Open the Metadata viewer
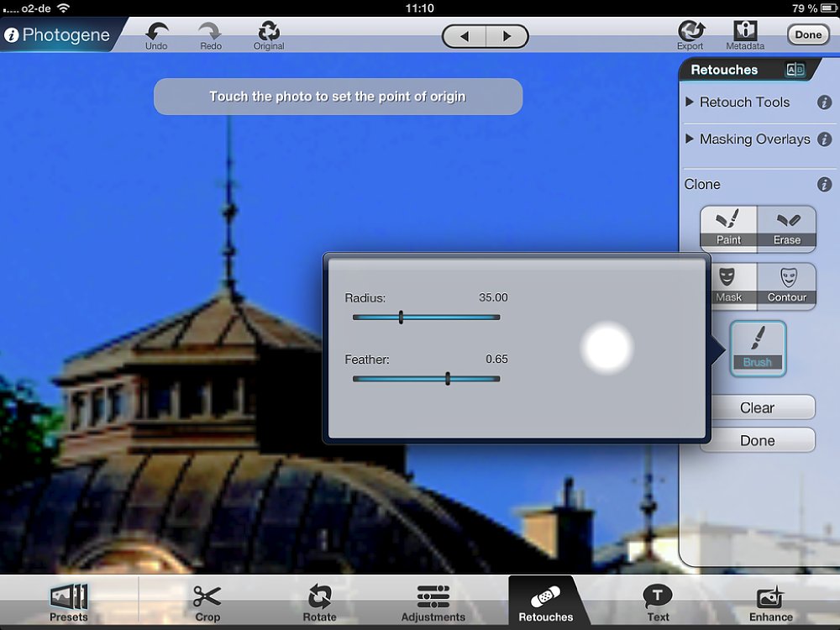840x630 pixels. coord(745,30)
